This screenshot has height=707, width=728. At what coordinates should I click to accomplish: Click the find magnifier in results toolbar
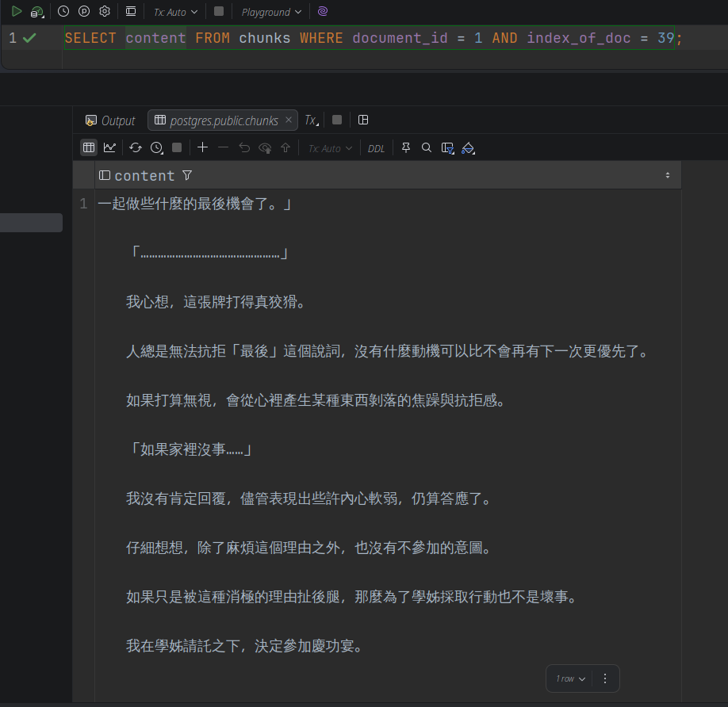[x=427, y=147]
